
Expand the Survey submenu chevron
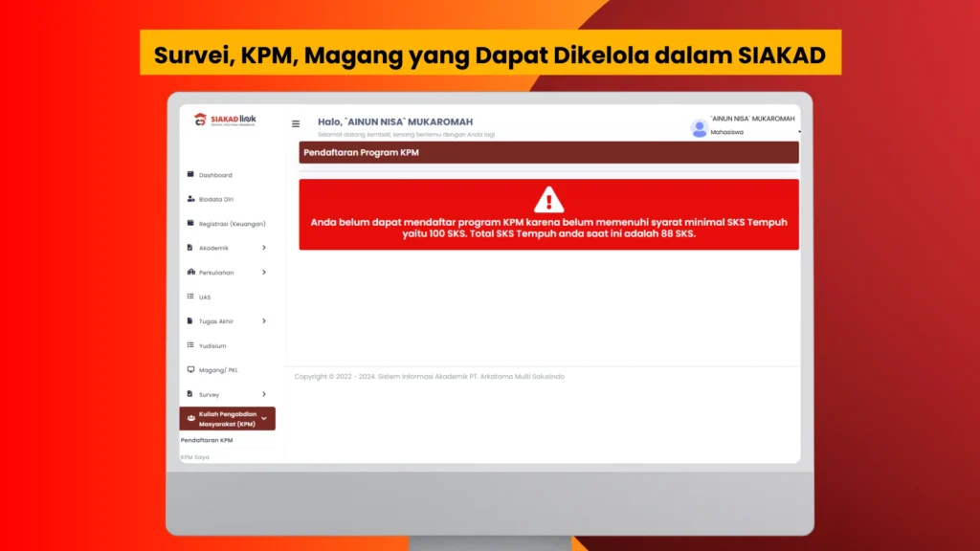[264, 394]
